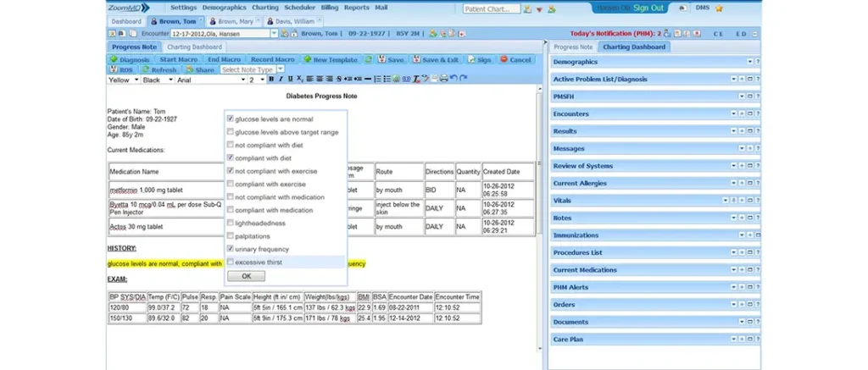The height and width of the screenshot is (370, 868).
Task: Click OK in the checklist popup
Action: [x=246, y=276]
